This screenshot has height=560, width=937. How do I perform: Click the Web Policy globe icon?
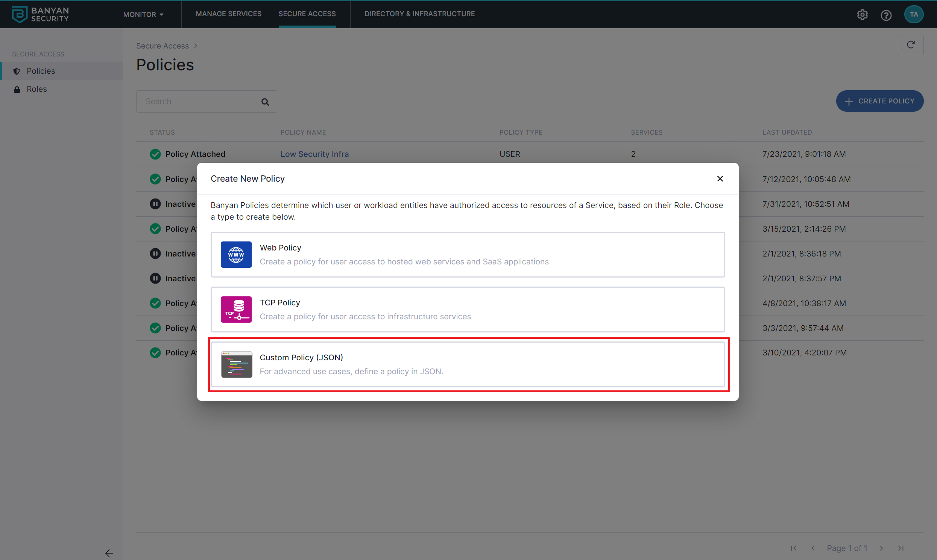pyautogui.click(x=236, y=255)
